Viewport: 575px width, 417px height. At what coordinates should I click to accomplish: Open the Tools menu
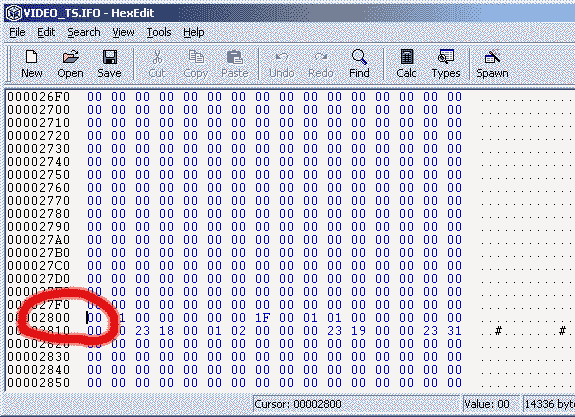click(x=159, y=32)
